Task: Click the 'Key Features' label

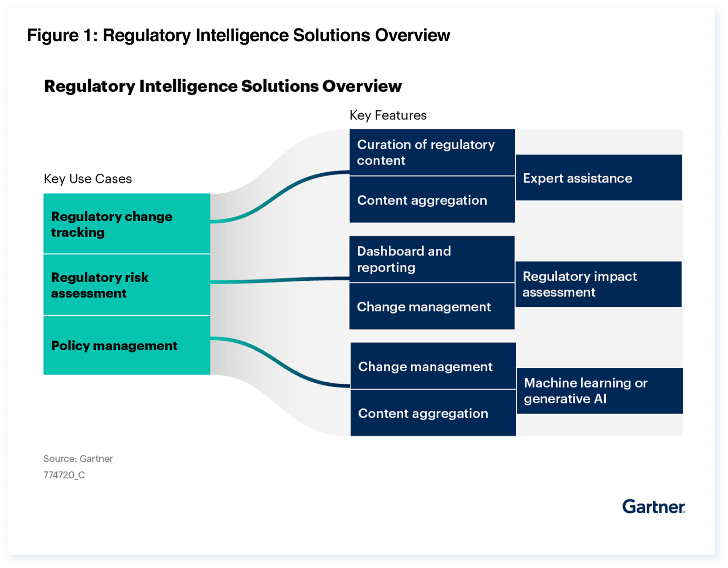Action: pyautogui.click(x=388, y=115)
